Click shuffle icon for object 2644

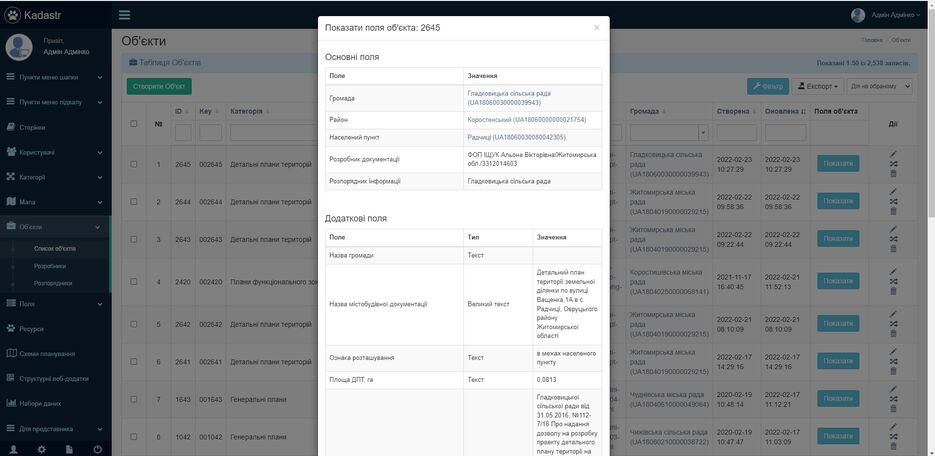(893, 201)
